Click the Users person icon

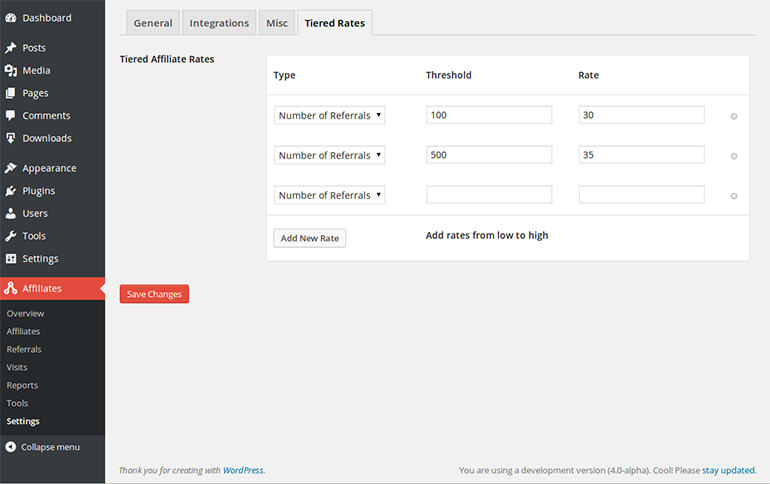pos(11,213)
